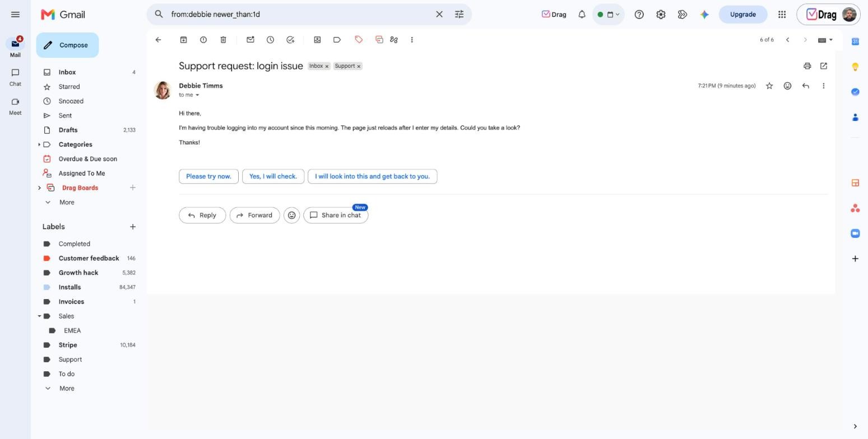Open email in new window icon
The image size is (868, 439).
point(824,66)
